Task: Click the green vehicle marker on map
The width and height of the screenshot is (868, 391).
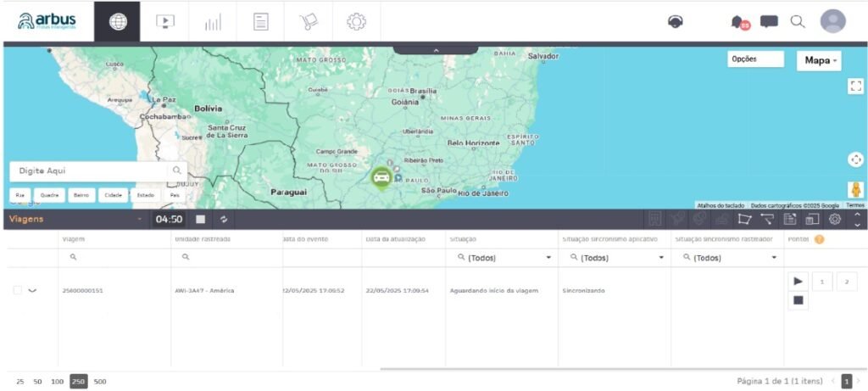Action: pos(381,177)
